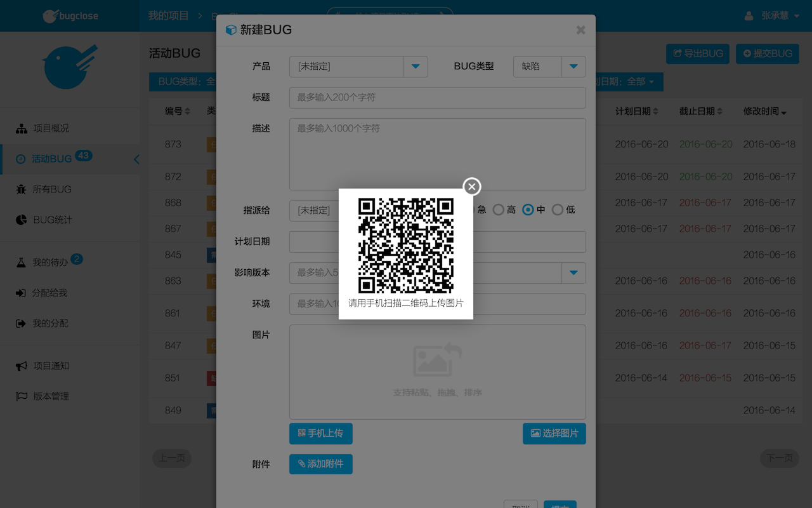
Task: Click the 上一页 pagination button
Action: pos(172,458)
